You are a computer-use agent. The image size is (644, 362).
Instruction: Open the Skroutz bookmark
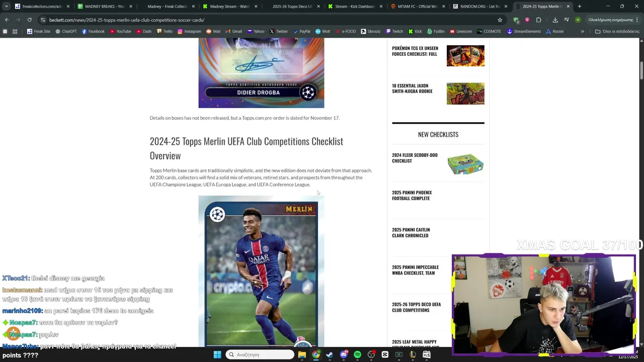pos(370,31)
